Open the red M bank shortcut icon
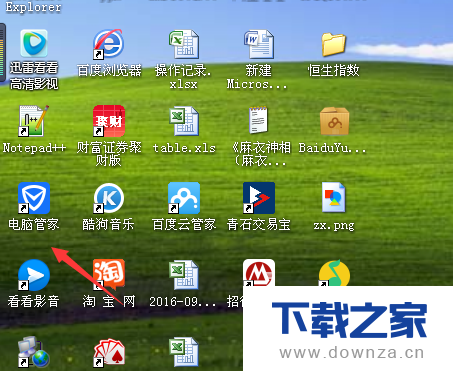Screen dimensions: 453x371 tap(259, 273)
